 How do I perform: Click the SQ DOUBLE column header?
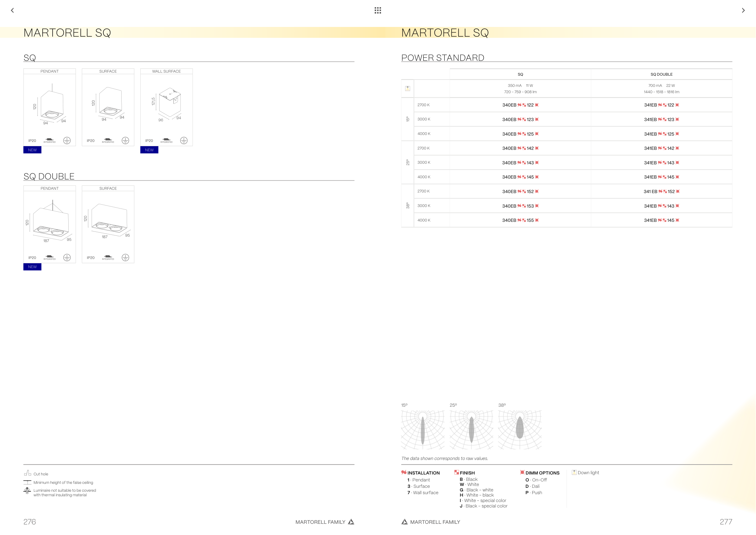661,74
